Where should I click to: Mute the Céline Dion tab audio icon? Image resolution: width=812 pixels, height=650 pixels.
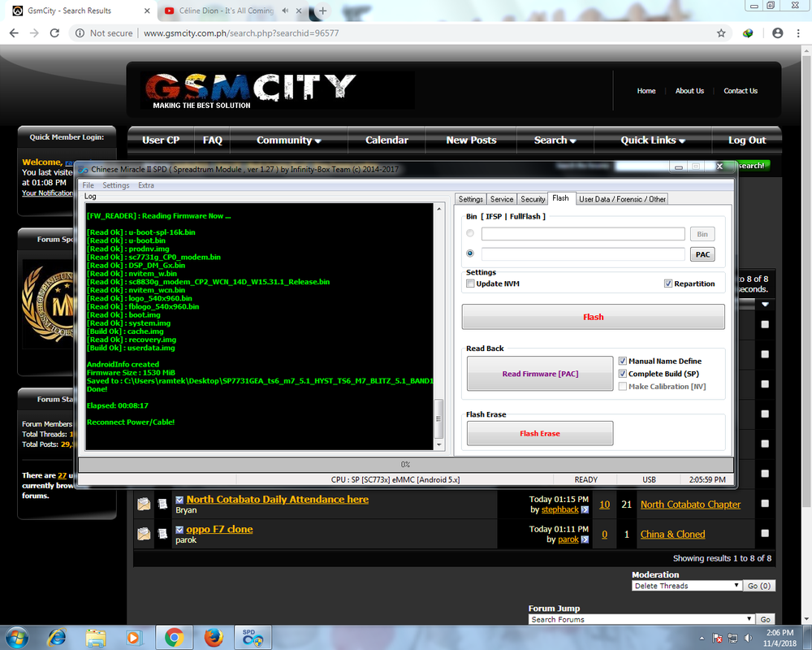(285, 11)
